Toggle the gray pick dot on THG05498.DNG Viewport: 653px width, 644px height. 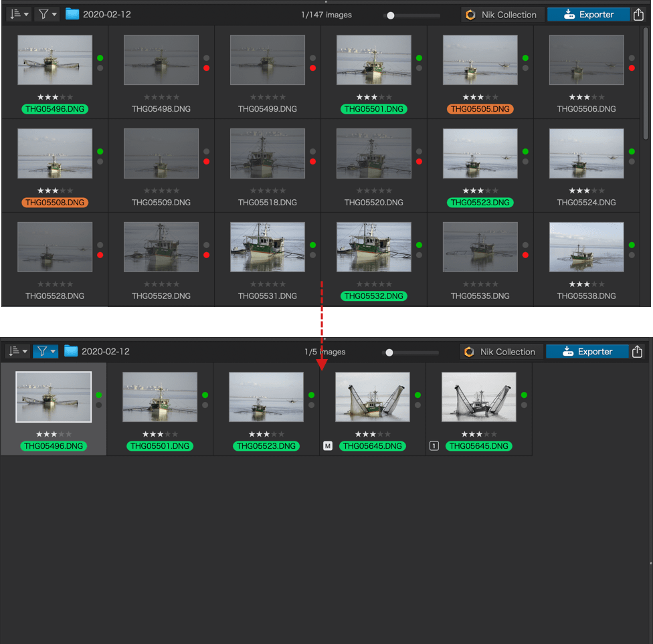[x=207, y=58]
